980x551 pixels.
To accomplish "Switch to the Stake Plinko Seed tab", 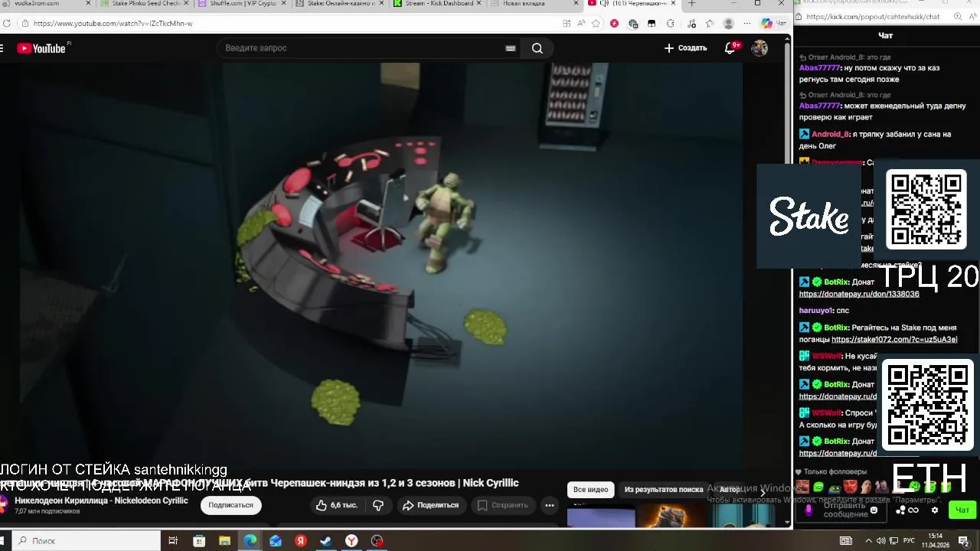I will 145,4.
